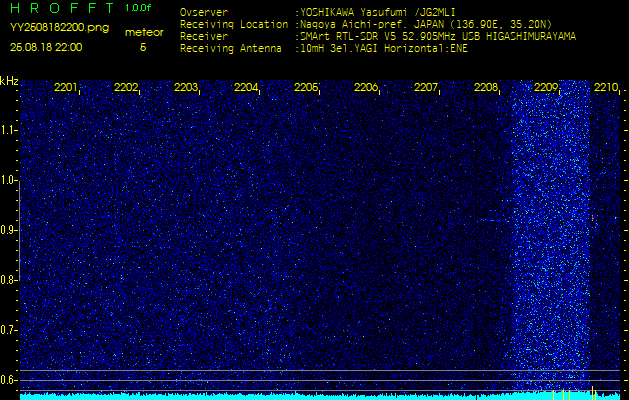
Task: Select the file name YY2508182200.png
Action: [x=59, y=27]
